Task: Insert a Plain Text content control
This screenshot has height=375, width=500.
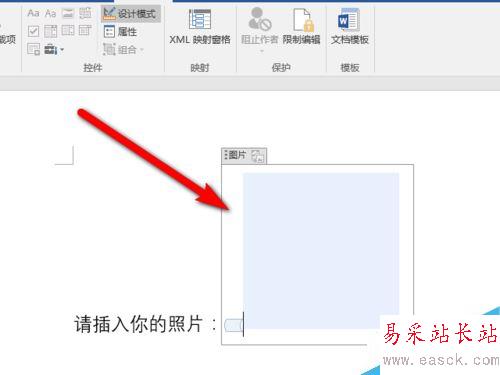Action: tap(51, 13)
